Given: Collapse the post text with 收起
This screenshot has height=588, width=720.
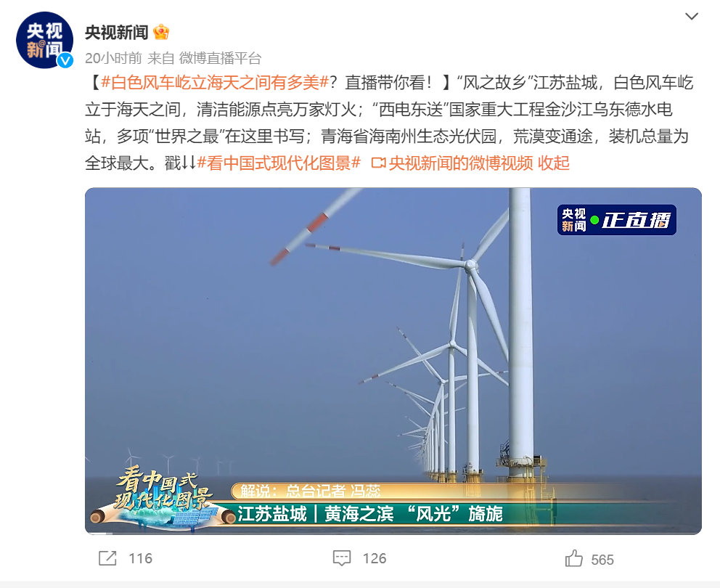Looking at the screenshot, I should (x=554, y=163).
